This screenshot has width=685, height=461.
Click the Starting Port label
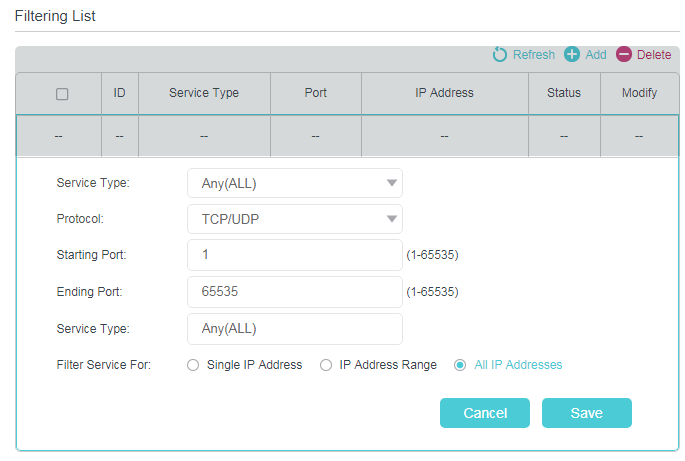[x=91, y=255]
